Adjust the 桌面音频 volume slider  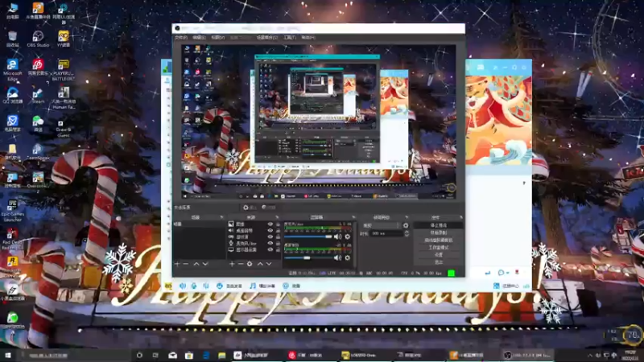point(308,257)
